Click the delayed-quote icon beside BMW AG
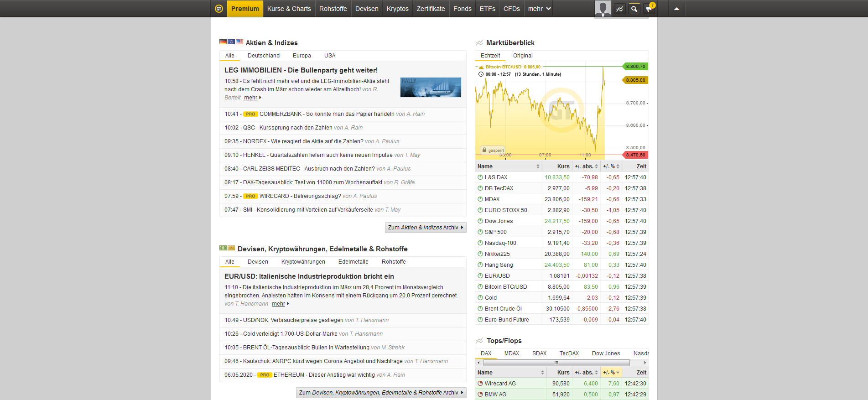868x400 pixels. 480,395
